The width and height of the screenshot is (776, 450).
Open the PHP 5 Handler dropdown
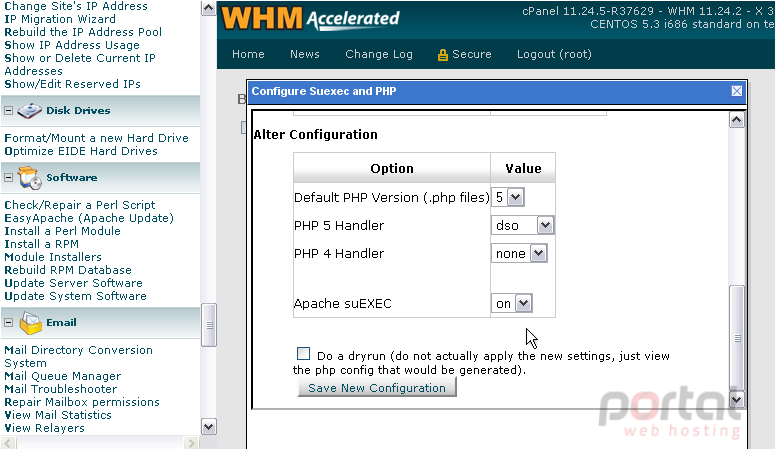click(523, 226)
